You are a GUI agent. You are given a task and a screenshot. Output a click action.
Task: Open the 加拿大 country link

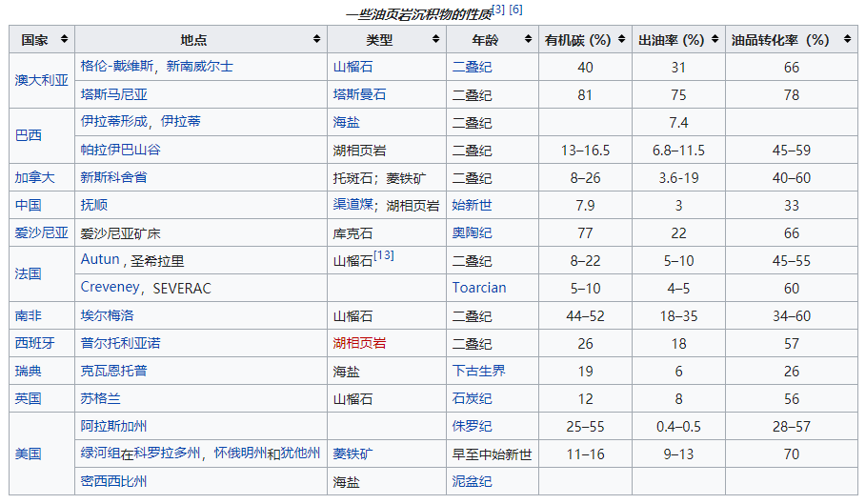35,177
